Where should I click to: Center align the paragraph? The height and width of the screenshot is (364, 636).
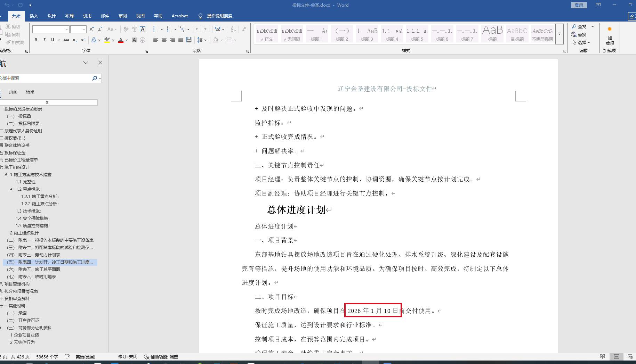click(x=164, y=40)
